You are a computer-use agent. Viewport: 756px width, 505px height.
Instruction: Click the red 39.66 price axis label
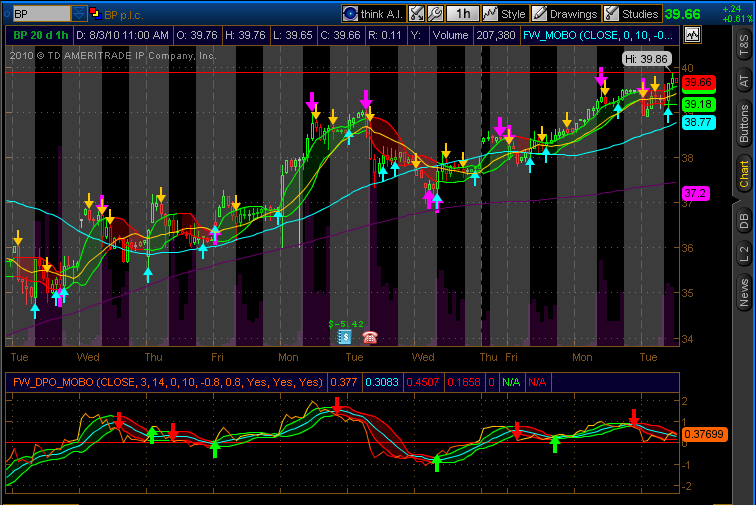698,82
